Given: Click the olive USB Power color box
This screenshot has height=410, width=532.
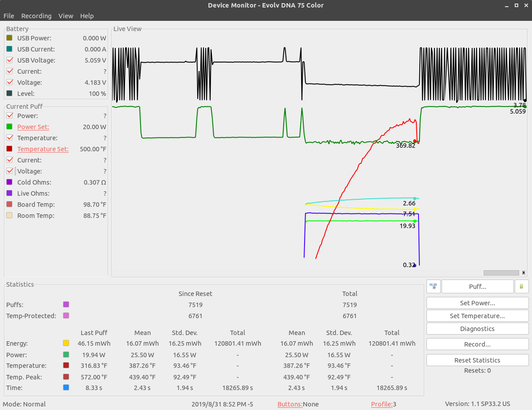Looking at the screenshot, I should [x=9, y=38].
